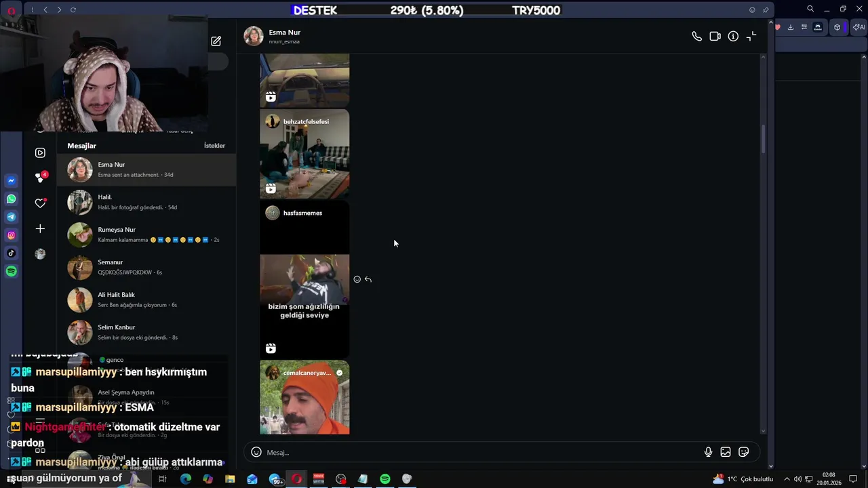
Task: Open browser downloads icon
Action: 790,27
